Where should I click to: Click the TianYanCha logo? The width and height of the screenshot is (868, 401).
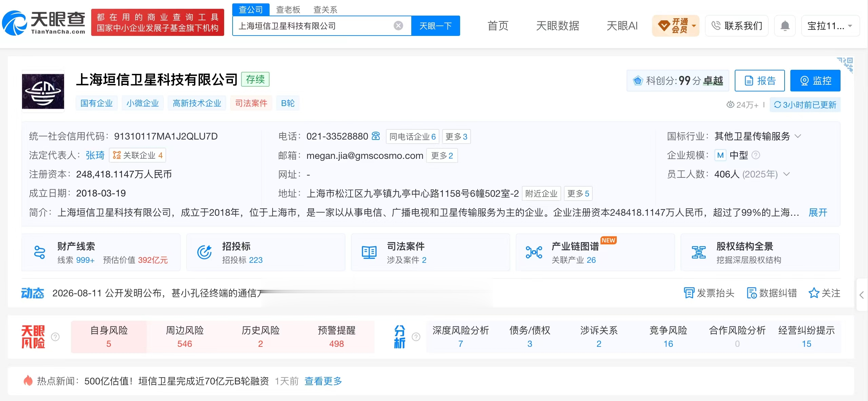coord(44,23)
